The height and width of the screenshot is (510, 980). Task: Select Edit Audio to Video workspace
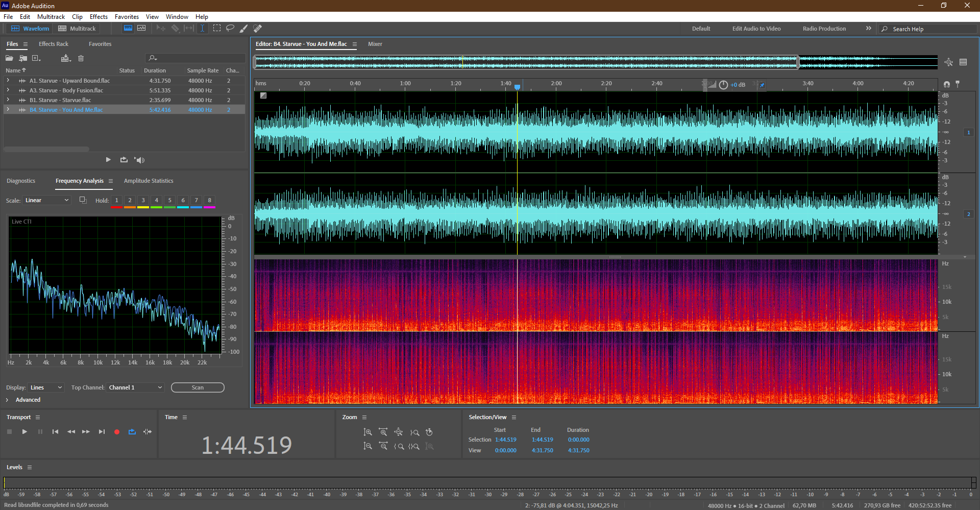point(756,29)
